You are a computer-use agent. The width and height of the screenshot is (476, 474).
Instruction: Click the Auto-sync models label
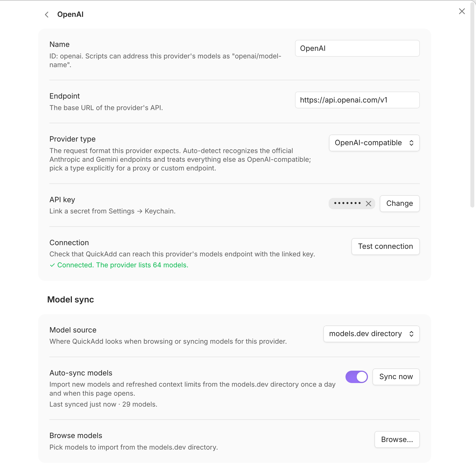pyautogui.click(x=81, y=373)
